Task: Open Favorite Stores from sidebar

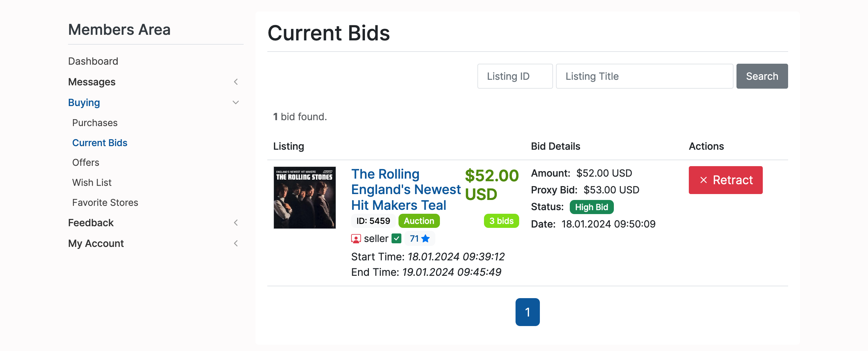Action: pyautogui.click(x=105, y=203)
